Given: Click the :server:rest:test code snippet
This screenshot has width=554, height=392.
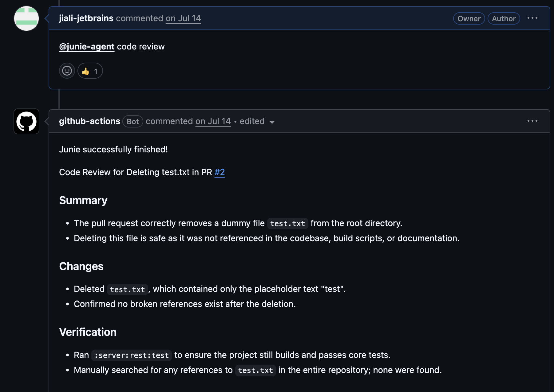Looking at the screenshot, I should point(132,355).
